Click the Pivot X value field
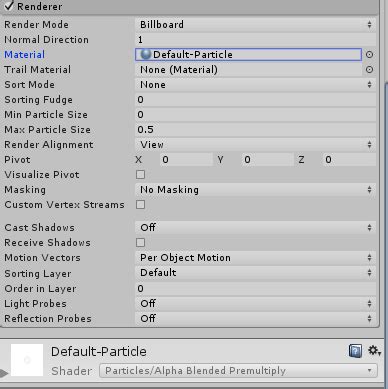 (186, 160)
